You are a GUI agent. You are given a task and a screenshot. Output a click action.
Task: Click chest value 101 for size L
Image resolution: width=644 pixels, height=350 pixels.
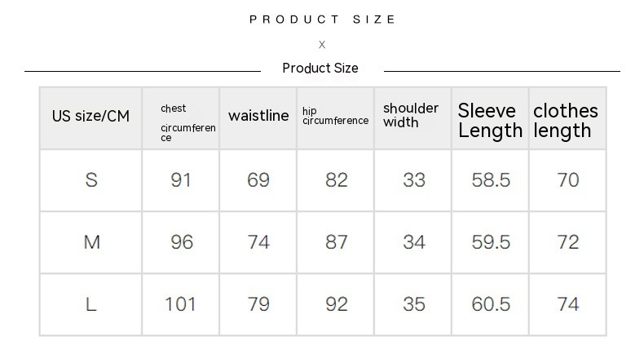[x=181, y=304]
